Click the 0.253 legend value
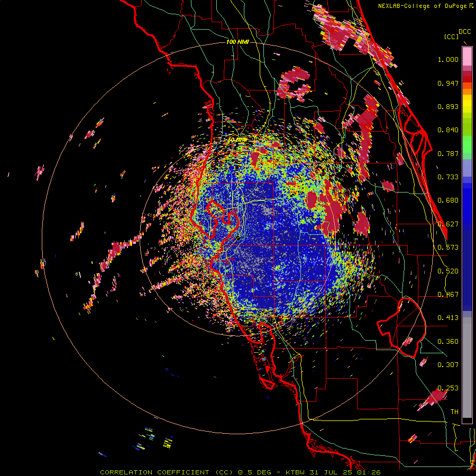Screen dimensions: 476x476 [448, 388]
